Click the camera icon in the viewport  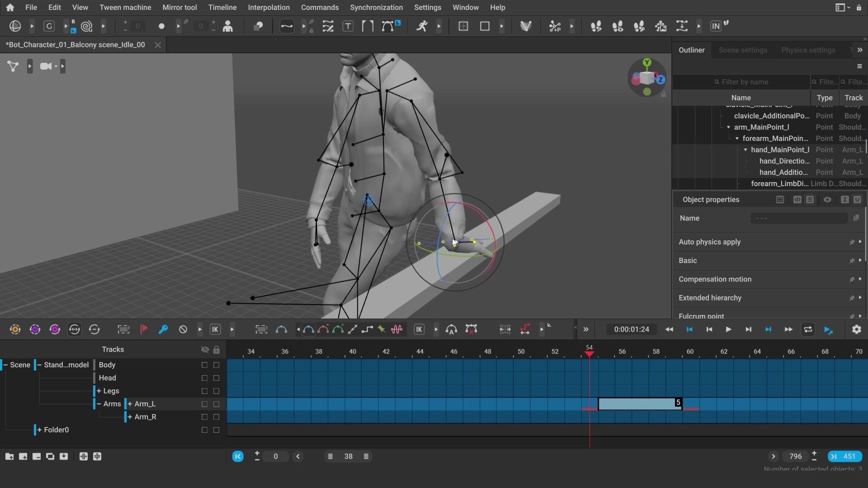pyautogui.click(x=46, y=66)
